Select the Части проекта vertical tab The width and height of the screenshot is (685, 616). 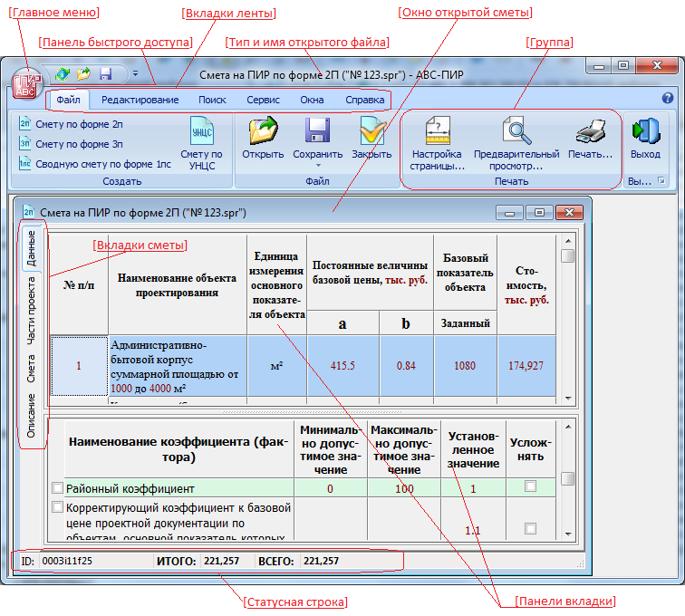(x=31, y=311)
